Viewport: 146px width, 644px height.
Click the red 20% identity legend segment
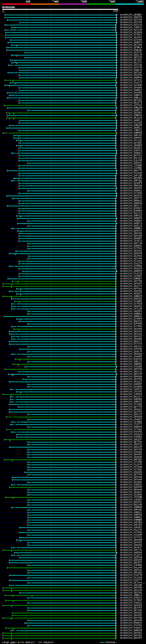point(16,4)
